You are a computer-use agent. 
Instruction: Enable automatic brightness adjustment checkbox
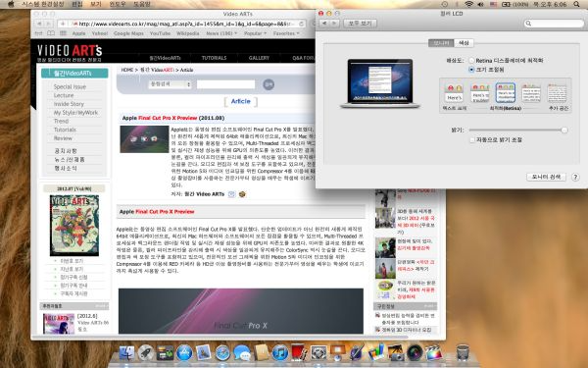click(472, 139)
